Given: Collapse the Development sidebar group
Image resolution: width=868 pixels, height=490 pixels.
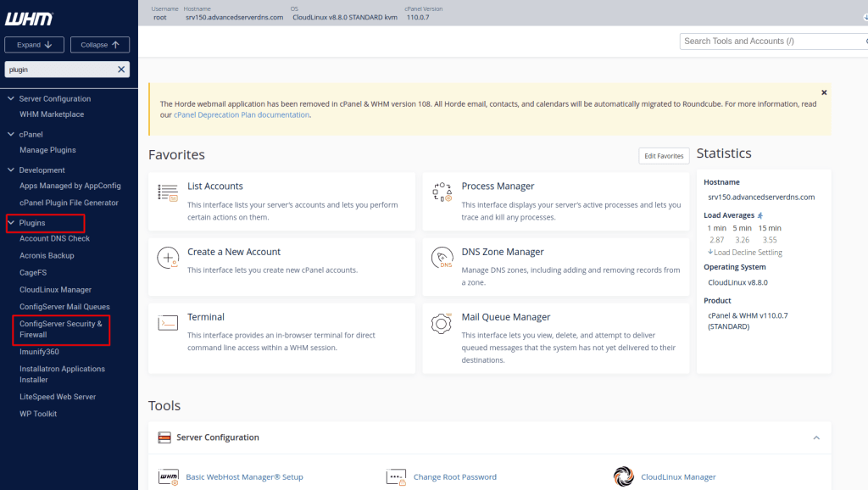Looking at the screenshot, I should click(10, 170).
